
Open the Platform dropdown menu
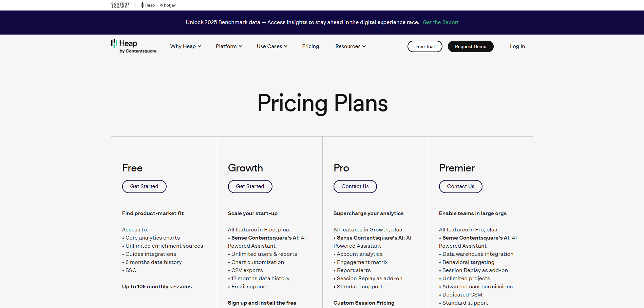[x=228, y=46]
